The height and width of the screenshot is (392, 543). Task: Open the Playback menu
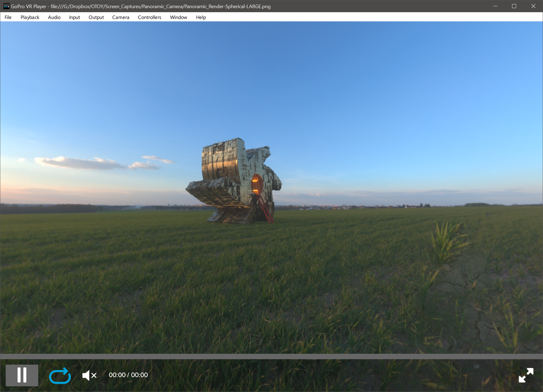[x=30, y=17]
